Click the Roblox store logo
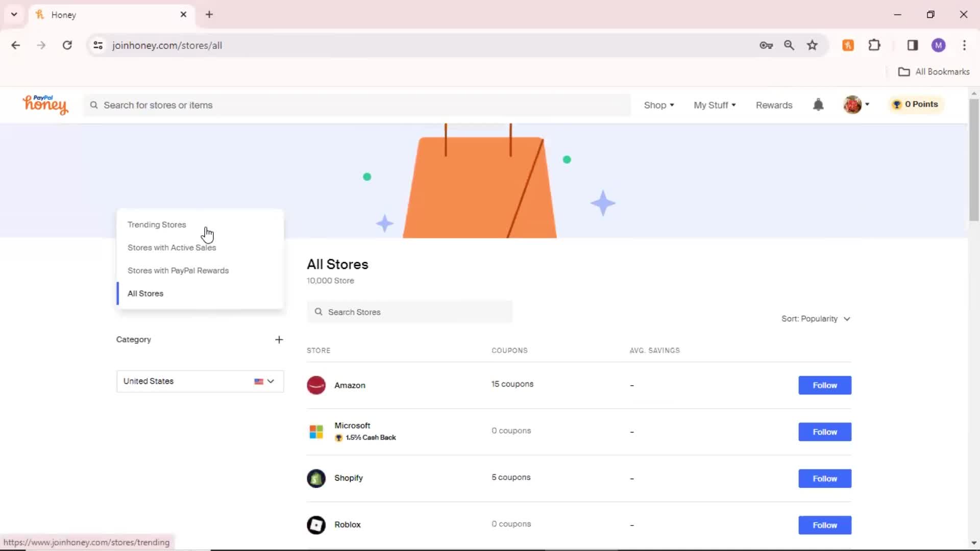This screenshot has width=980, height=551. pyautogui.click(x=316, y=525)
